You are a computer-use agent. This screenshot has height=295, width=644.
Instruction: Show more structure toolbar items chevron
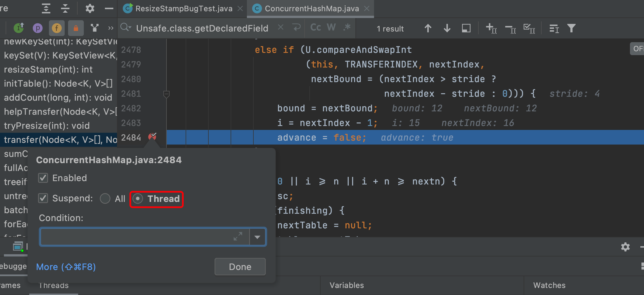(111, 28)
